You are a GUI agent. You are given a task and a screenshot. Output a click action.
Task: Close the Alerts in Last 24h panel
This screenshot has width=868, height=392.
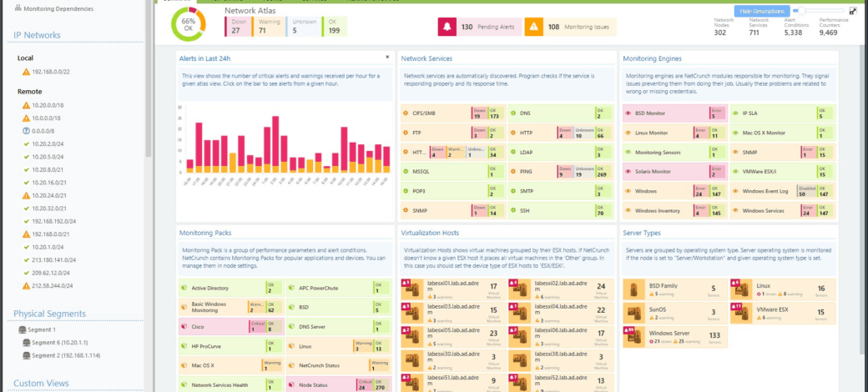tap(387, 58)
